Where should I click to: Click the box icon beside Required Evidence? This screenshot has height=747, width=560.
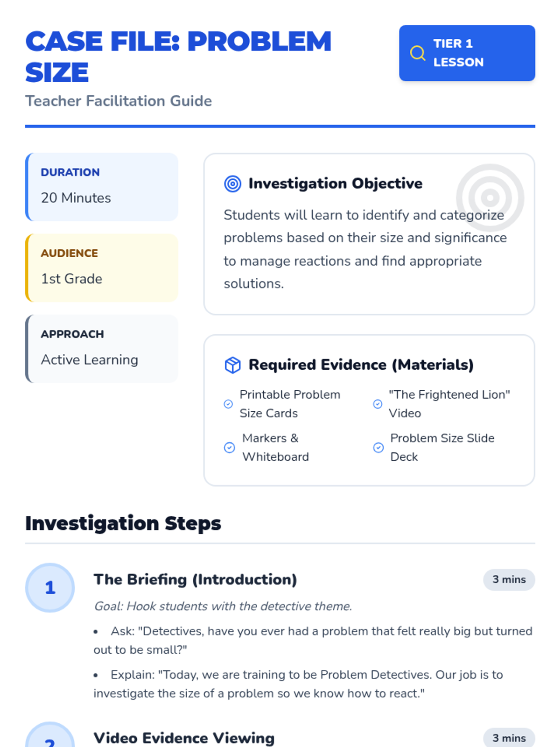point(233,365)
